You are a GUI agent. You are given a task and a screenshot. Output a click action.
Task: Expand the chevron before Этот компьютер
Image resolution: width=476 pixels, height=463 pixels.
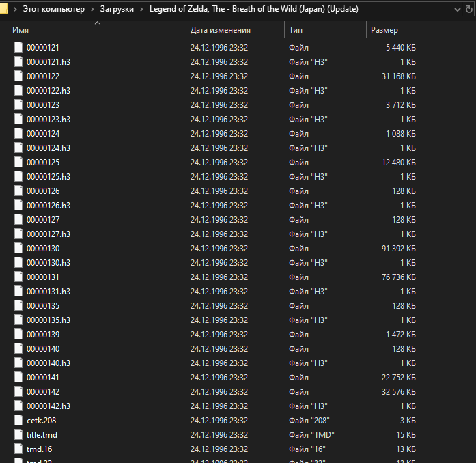pyautogui.click(x=15, y=10)
